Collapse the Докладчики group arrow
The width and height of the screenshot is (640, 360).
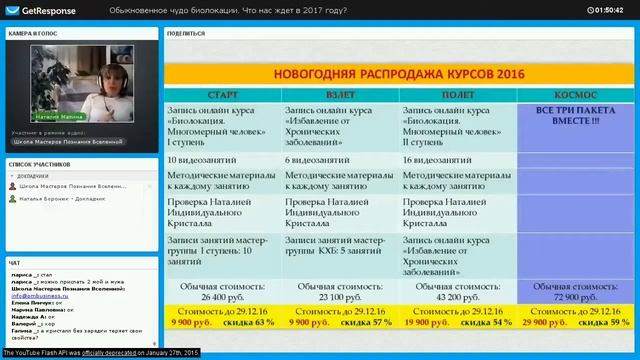point(12,176)
